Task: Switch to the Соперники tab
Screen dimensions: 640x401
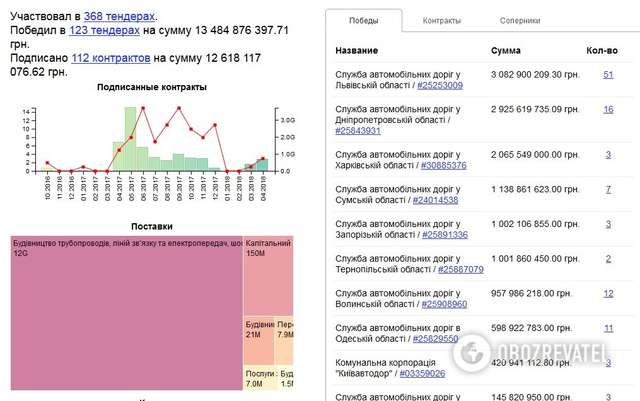Action: (520, 20)
